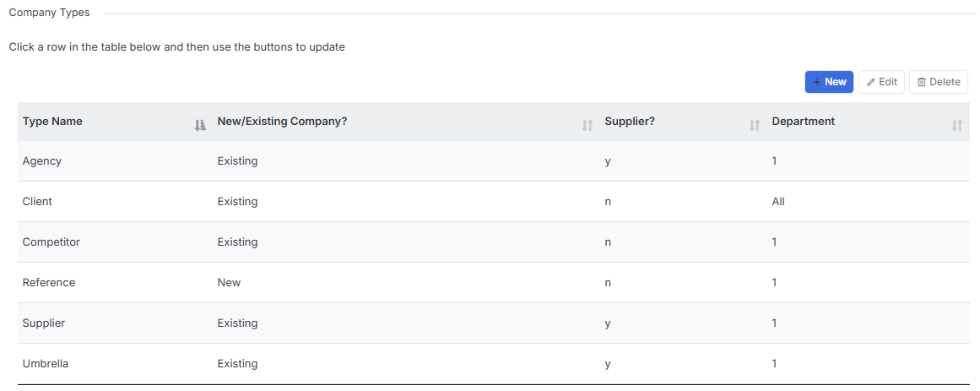This screenshot has width=980, height=391.
Task: Click the Department column header text
Action: coord(803,122)
